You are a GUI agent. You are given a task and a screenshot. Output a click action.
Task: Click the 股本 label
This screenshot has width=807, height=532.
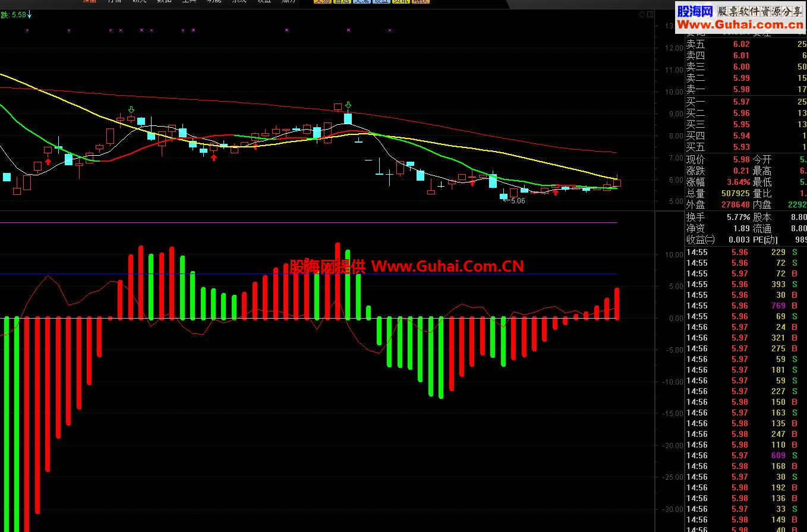pyautogui.click(x=762, y=218)
